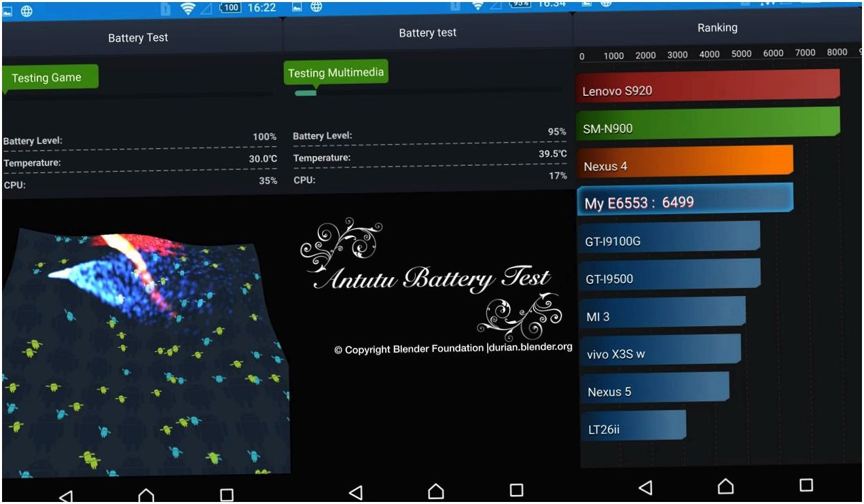Screen dimensions: 864x504
Task: Tap recents square on Testing Game screen
Action: point(227,495)
